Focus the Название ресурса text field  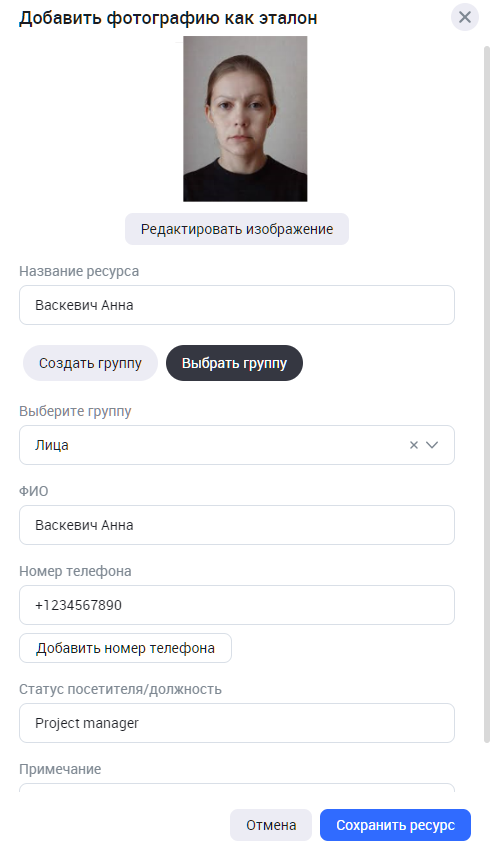237,305
